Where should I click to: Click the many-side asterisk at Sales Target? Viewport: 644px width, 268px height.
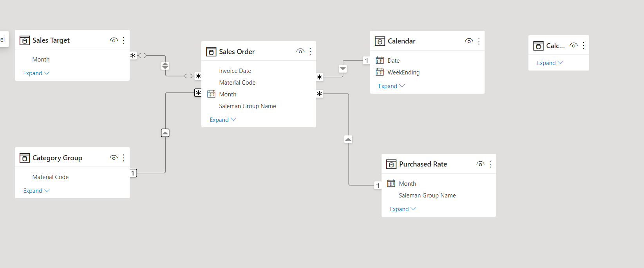tap(133, 56)
